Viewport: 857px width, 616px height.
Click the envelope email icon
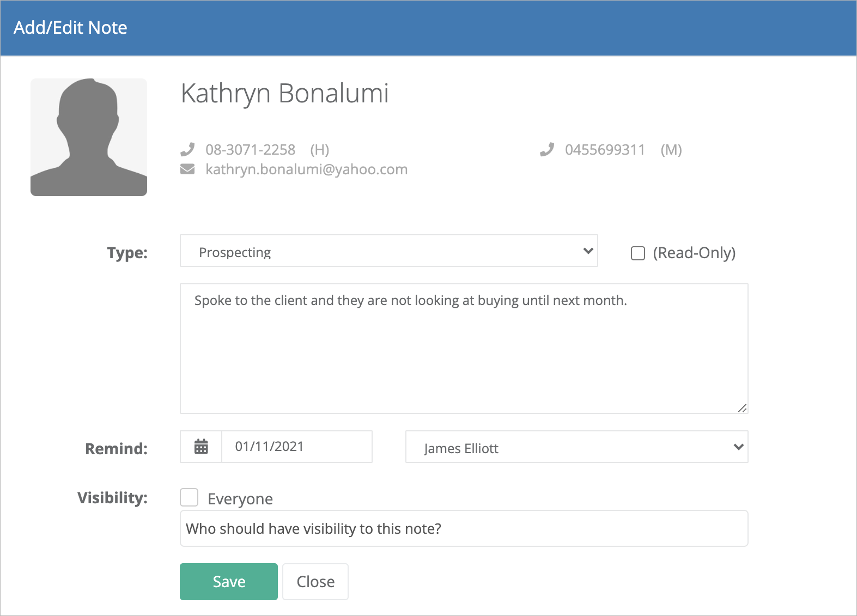tap(187, 169)
